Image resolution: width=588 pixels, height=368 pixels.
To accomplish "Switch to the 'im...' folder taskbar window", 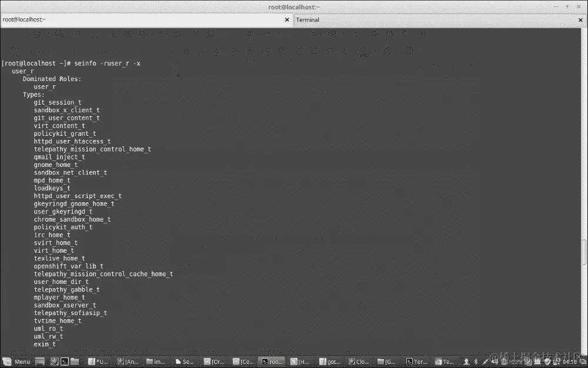I will coord(156,362).
